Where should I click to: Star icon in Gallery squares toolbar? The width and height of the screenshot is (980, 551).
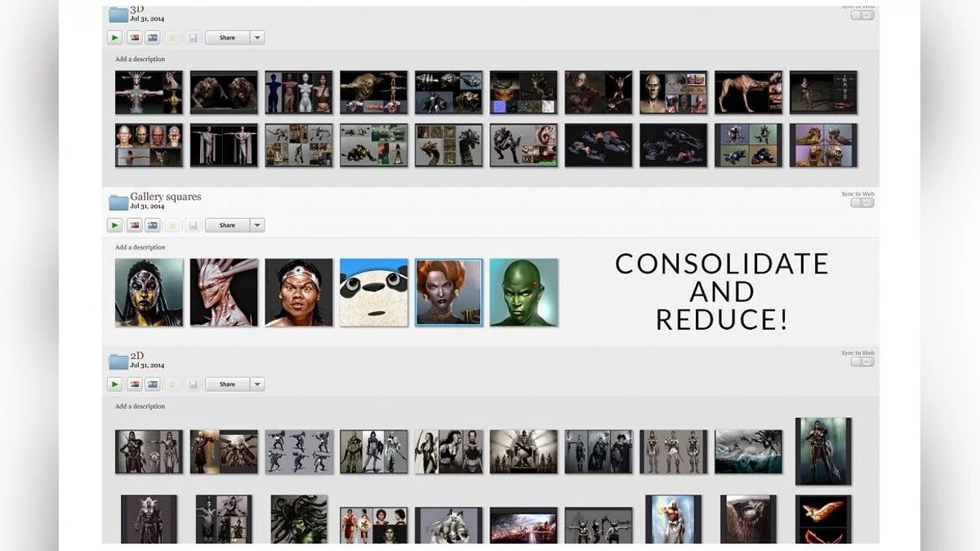[172, 225]
